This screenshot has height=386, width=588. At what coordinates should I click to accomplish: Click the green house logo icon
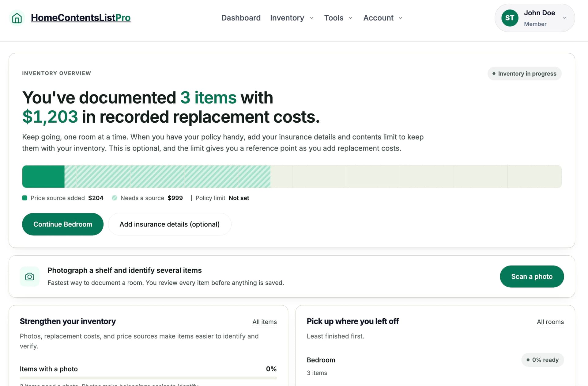[x=17, y=18]
